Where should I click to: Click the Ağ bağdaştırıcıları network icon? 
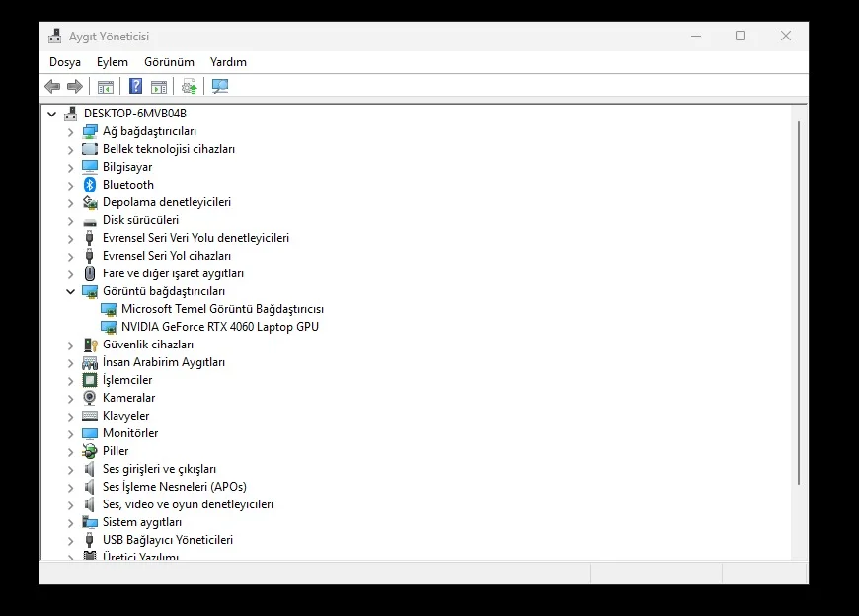[x=90, y=131]
